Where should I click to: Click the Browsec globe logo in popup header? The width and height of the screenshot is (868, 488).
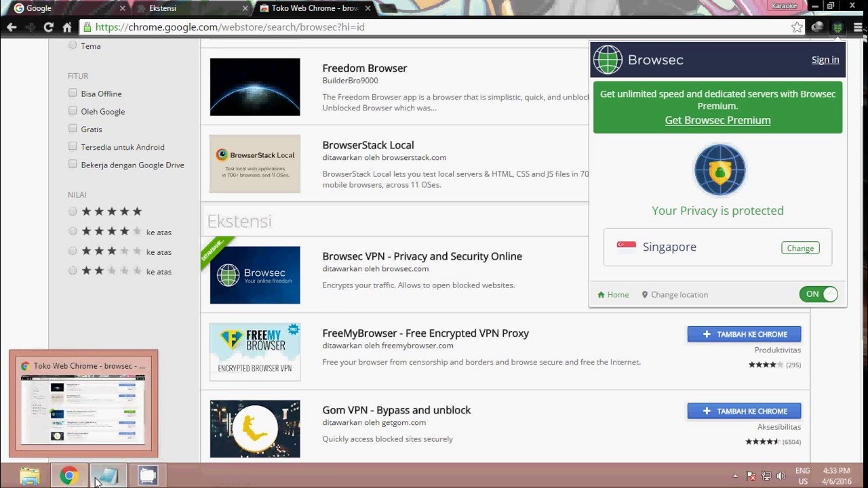click(608, 60)
